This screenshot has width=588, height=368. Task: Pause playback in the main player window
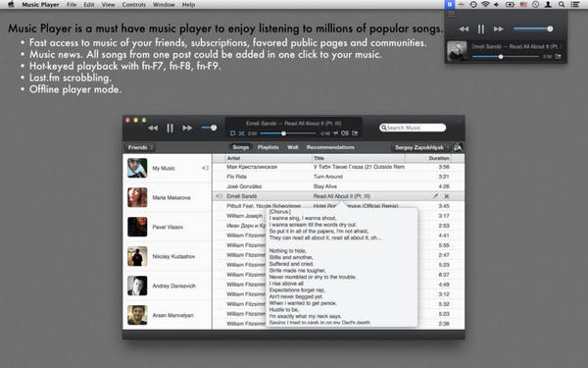point(170,128)
